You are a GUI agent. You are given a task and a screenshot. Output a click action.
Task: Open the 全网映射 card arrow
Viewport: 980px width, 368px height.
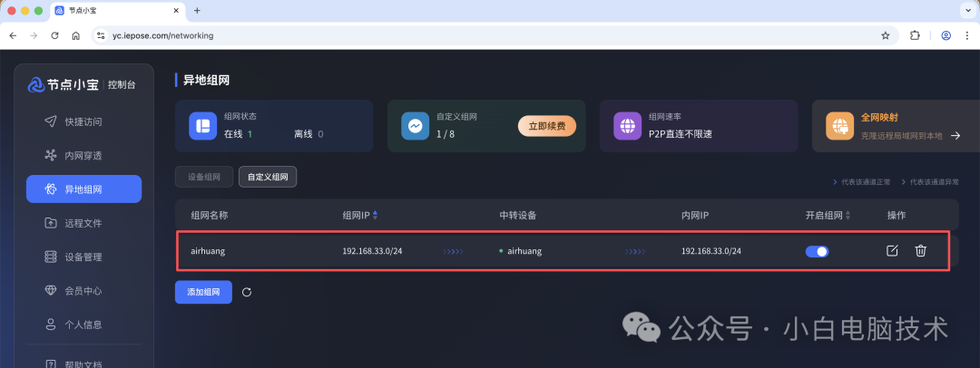pos(955,135)
